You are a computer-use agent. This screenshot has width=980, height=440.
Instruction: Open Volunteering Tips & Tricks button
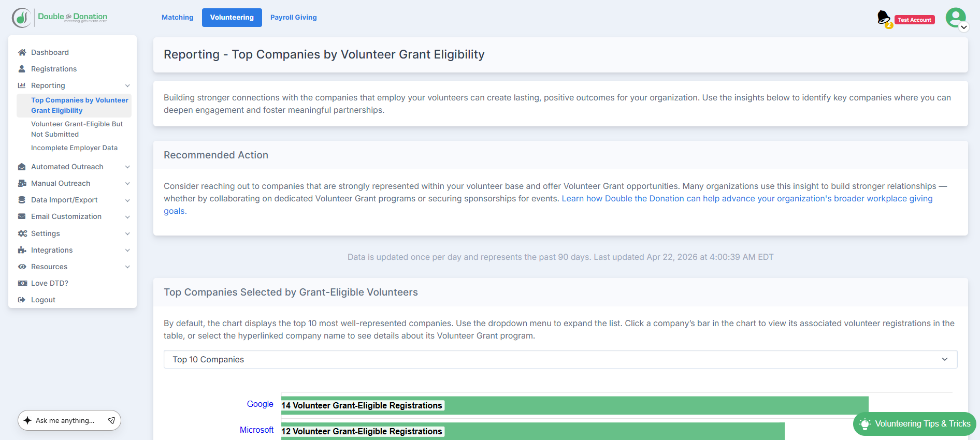point(915,424)
